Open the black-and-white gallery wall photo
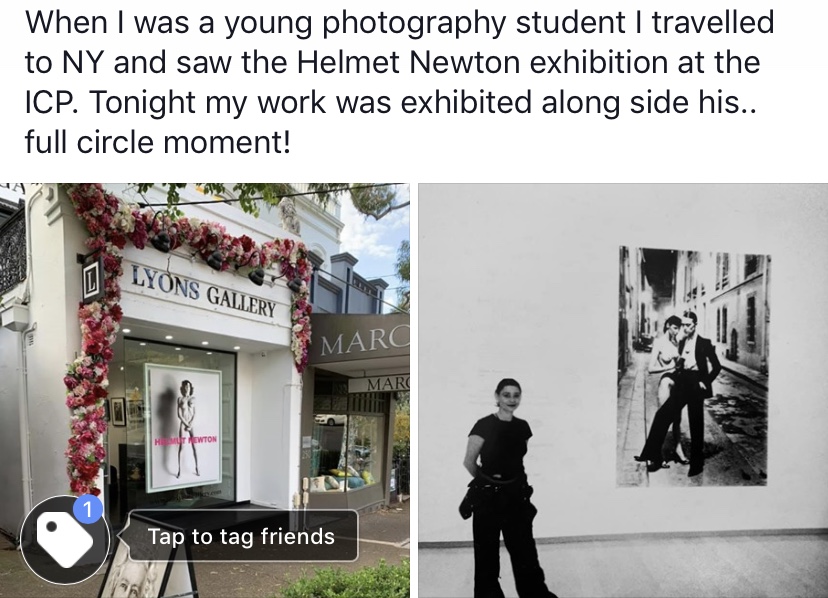The height and width of the screenshot is (598, 828). 623,390
